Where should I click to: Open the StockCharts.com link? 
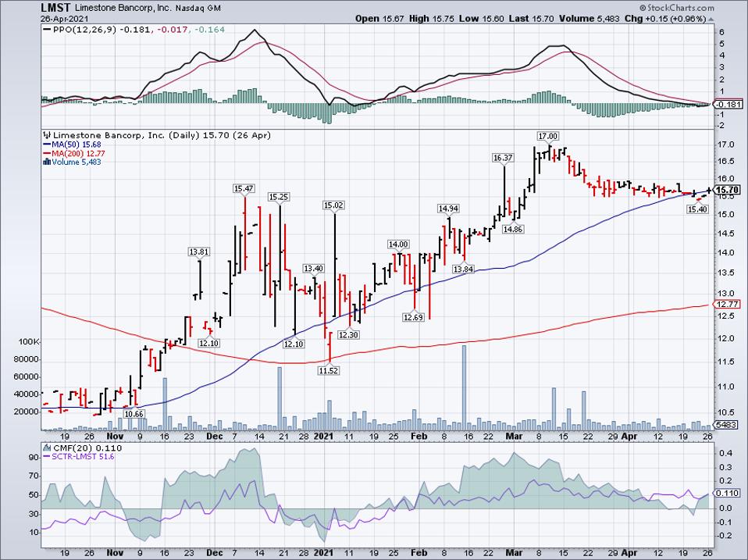click(676, 7)
